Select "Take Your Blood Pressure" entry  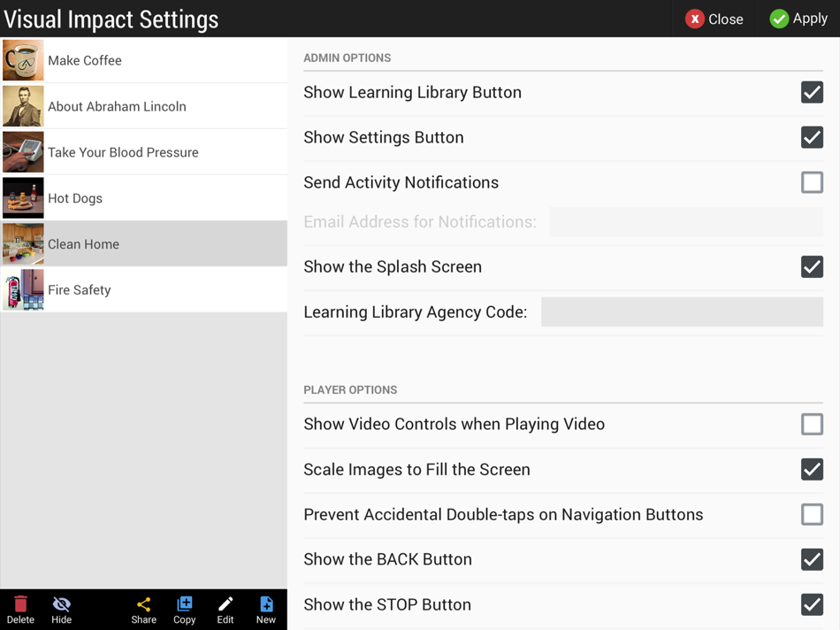click(144, 152)
